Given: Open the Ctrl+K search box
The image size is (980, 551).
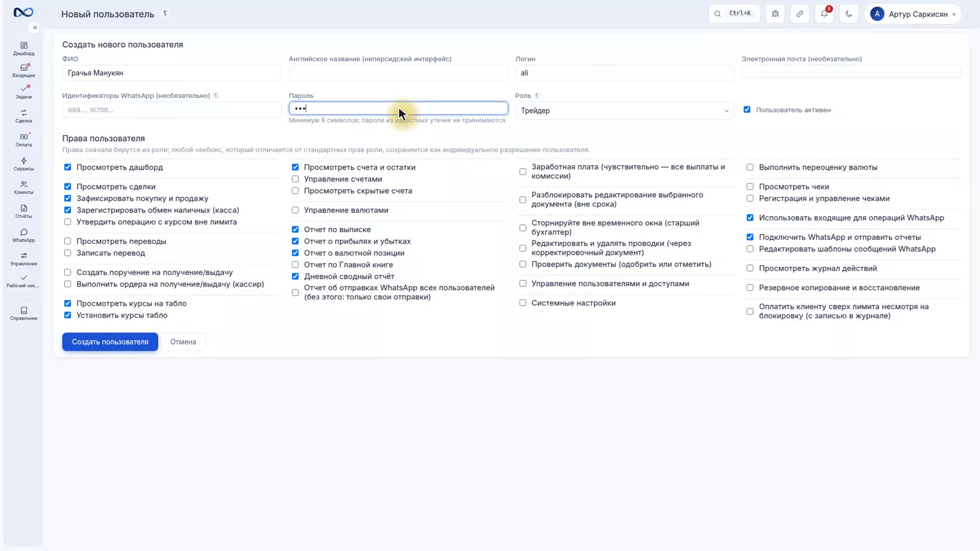Looking at the screenshot, I should point(734,13).
